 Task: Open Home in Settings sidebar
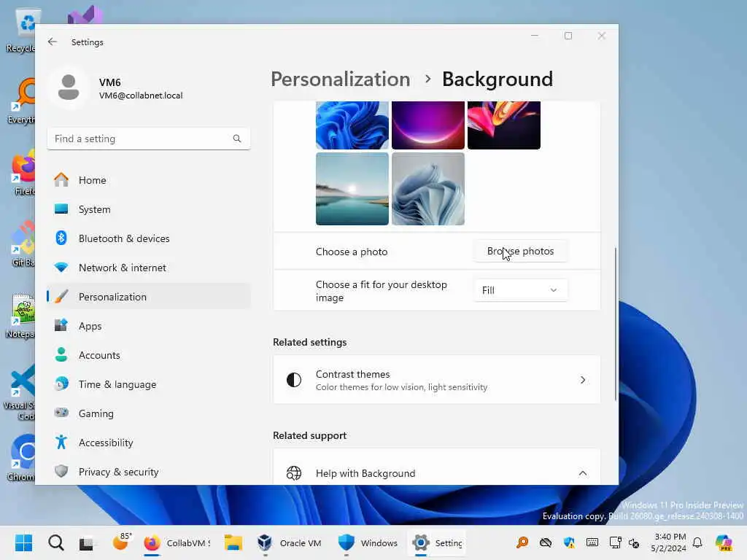(x=149, y=180)
